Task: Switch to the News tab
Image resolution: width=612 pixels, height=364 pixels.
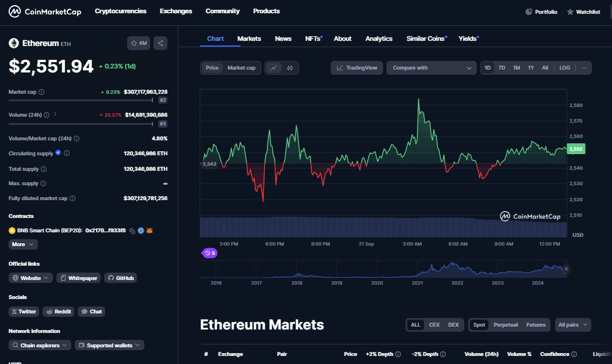Action: pos(283,39)
